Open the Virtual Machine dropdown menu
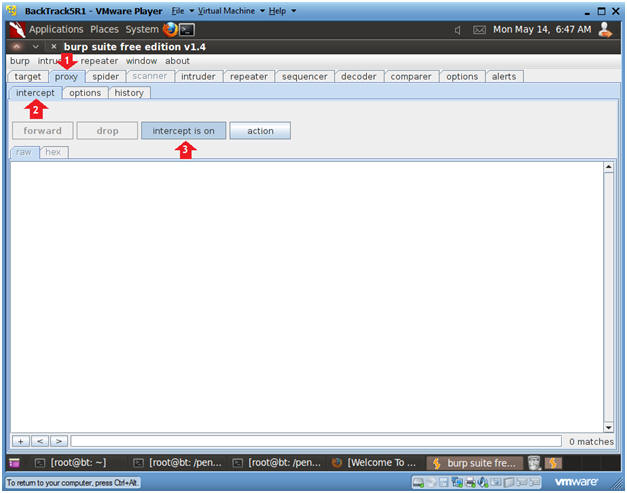Image resolution: width=627 pixels, height=493 pixels. point(231,11)
